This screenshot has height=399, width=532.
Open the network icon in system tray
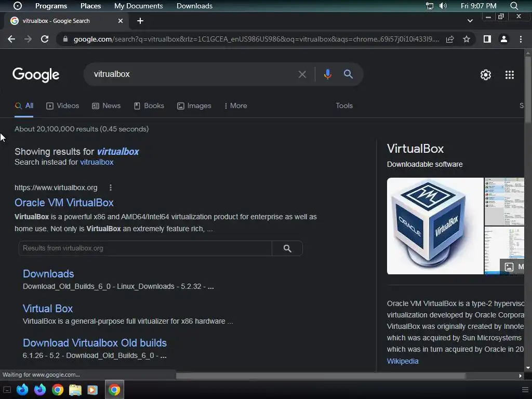430,6
